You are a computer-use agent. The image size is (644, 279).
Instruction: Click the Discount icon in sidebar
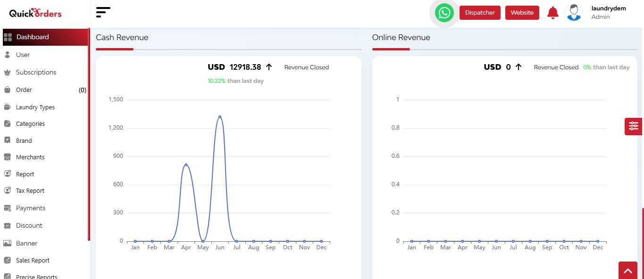click(7, 225)
